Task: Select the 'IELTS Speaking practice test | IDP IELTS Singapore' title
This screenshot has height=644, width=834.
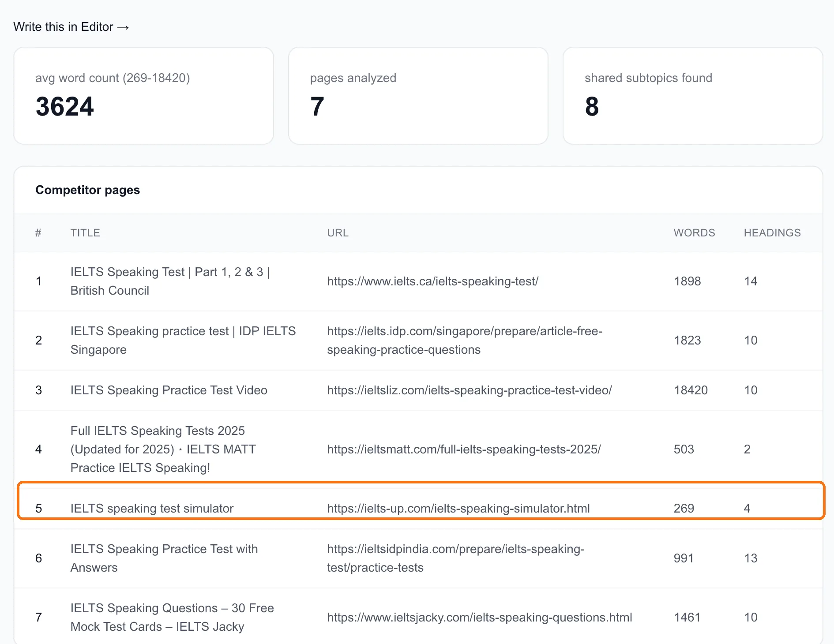Action: pyautogui.click(x=183, y=340)
